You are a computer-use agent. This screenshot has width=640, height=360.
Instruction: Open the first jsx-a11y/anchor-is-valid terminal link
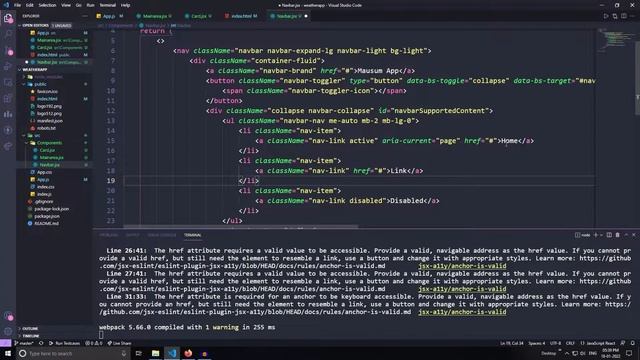462,266
